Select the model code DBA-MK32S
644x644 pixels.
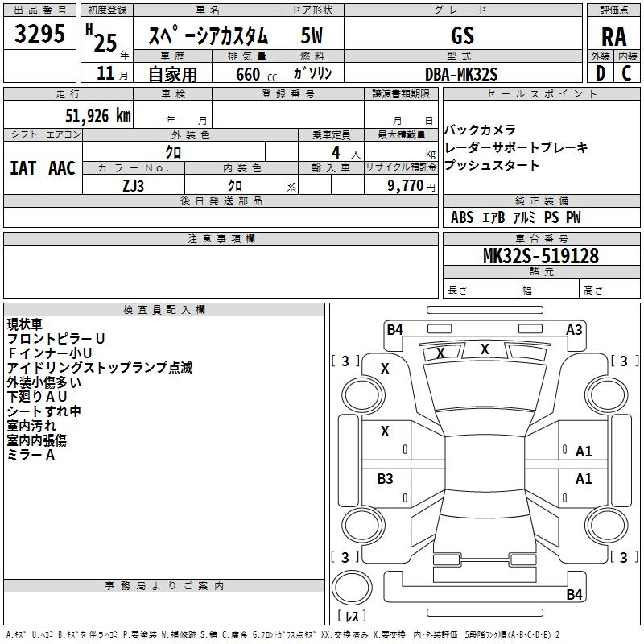[x=462, y=73]
